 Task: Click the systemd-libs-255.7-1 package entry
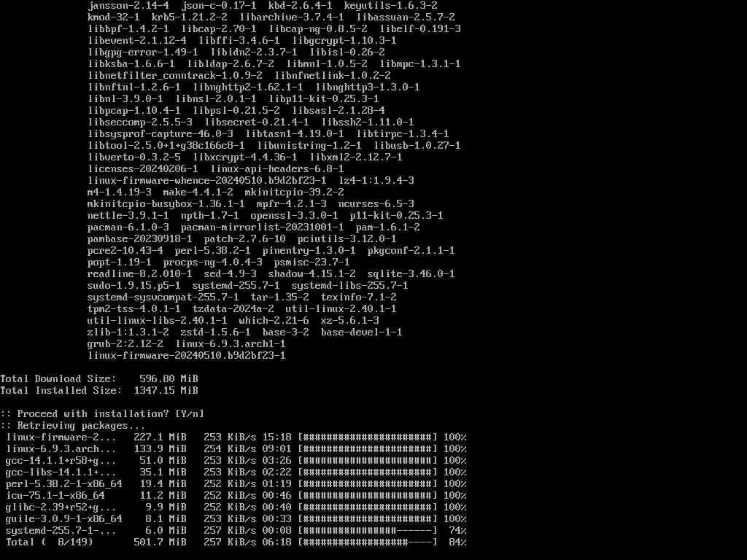pyautogui.click(x=349, y=286)
